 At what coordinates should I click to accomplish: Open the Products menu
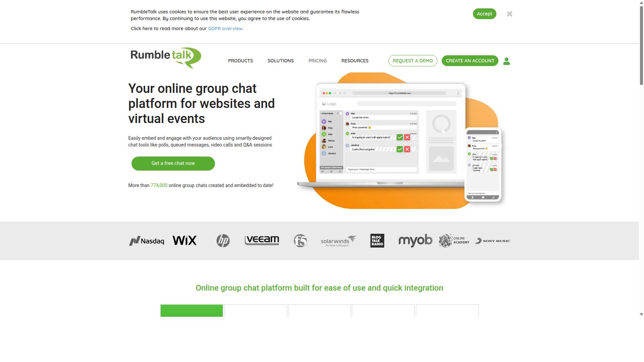[x=240, y=61]
